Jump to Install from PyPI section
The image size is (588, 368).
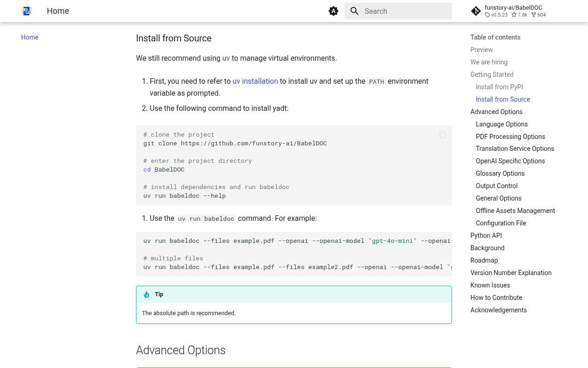499,87
